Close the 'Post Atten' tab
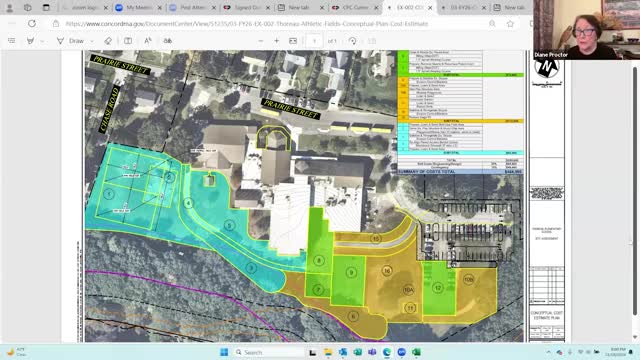640x360 pixels. coord(213,8)
